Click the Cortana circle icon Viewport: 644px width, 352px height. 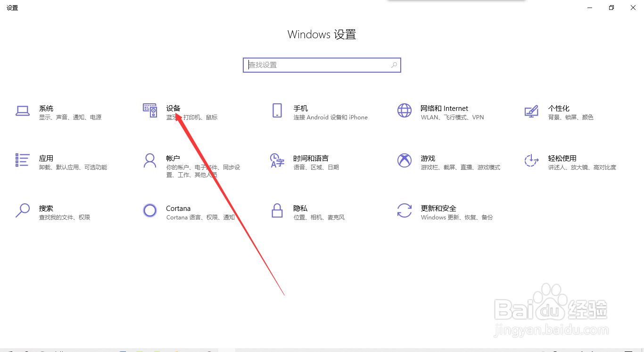(150, 210)
